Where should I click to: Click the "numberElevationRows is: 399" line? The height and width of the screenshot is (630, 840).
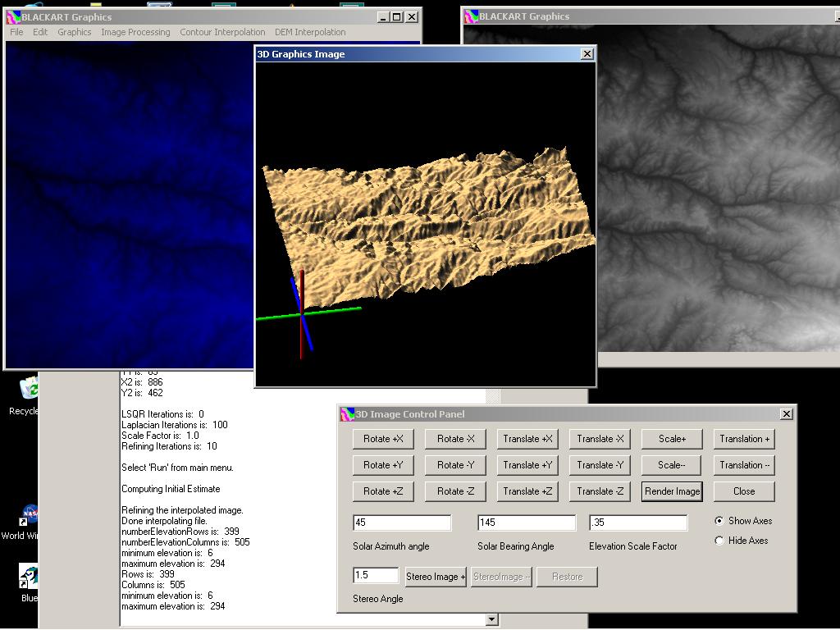pyautogui.click(x=180, y=532)
